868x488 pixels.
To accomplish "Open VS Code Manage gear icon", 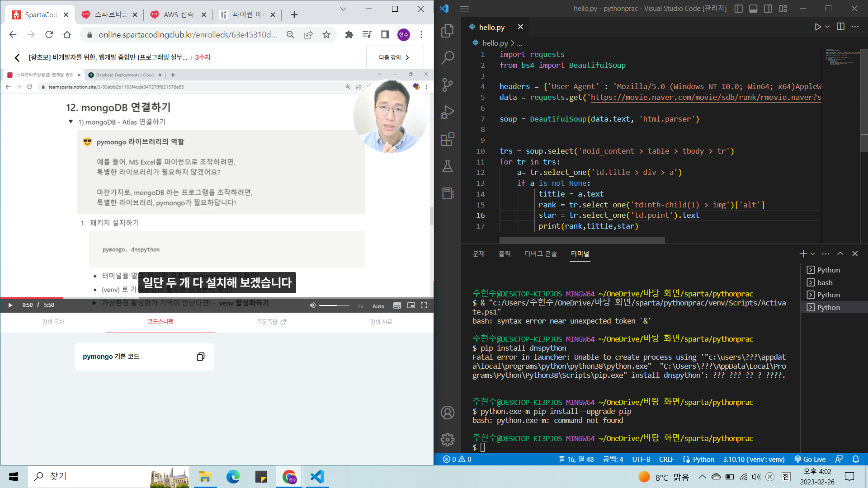I will 447,439.
